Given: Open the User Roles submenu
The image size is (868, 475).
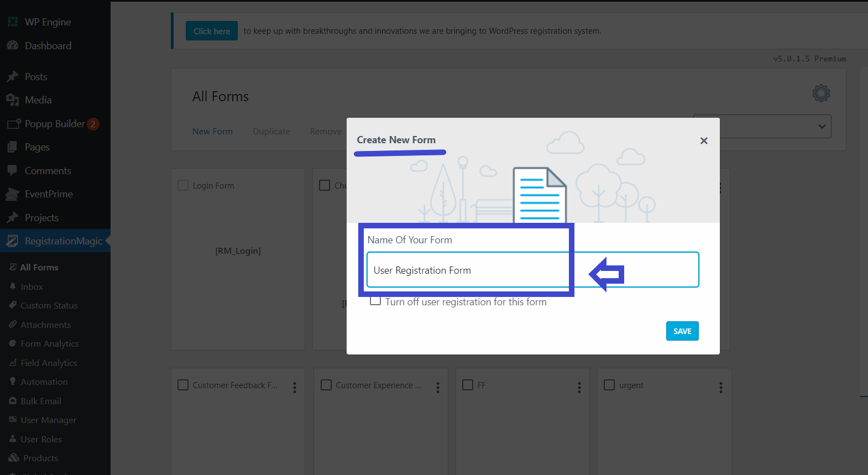Looking at the screenshot, I should [x=41, y=439].
